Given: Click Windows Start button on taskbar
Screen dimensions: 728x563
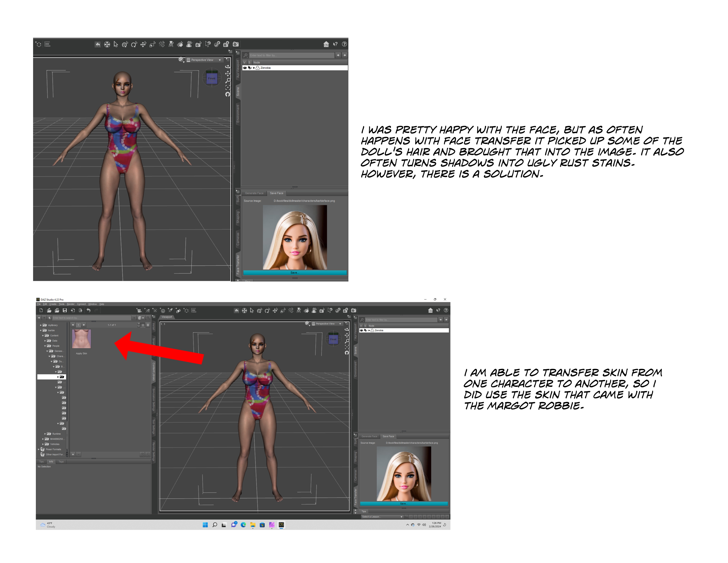Looking at the screenshot, I should point(205,525).
